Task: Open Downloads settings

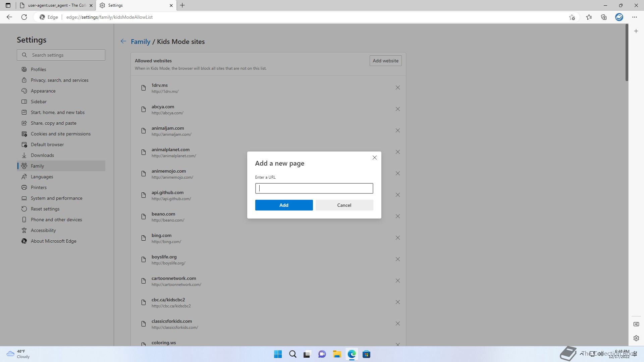Action: [61, 155]
